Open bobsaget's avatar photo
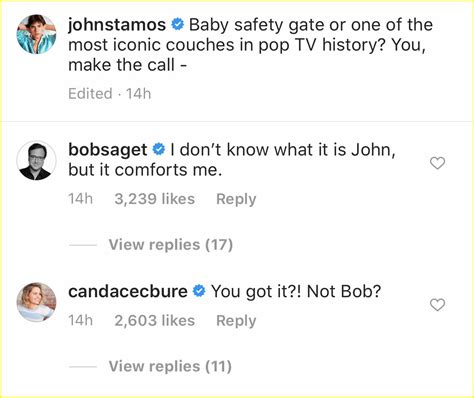This screenshot has height=398, width=474. pyautogui.click(x=36, y=161)
